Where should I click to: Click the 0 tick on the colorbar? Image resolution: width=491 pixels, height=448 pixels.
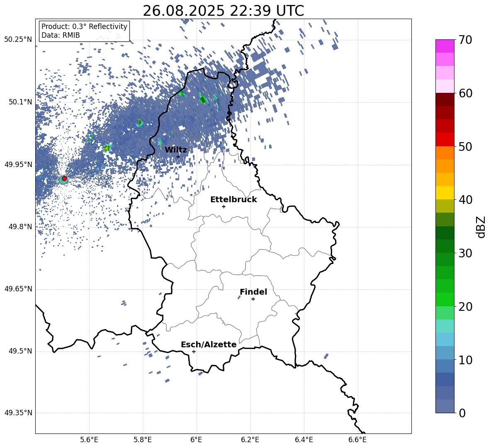tap(462, 413)
